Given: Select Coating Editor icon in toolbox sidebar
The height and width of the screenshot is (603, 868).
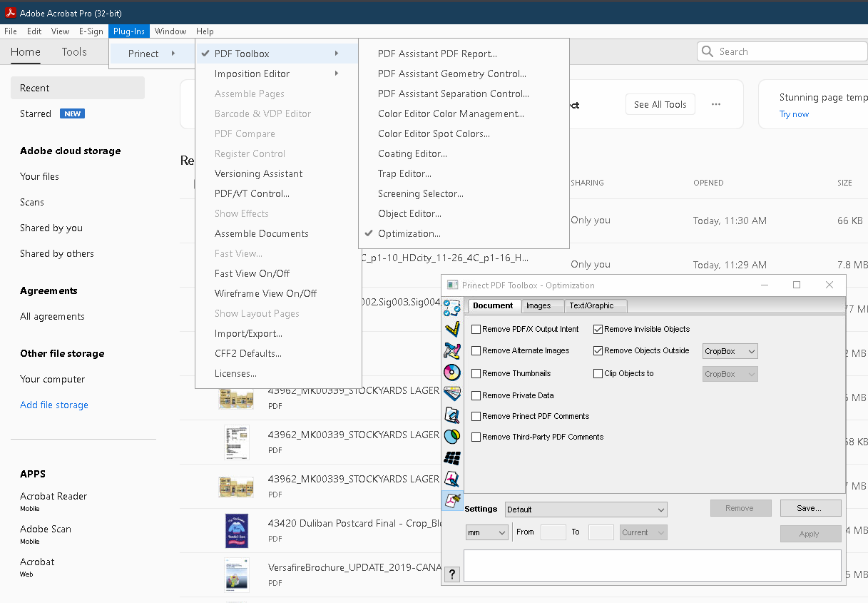Looking at the screenshot, I should point(452,415).
